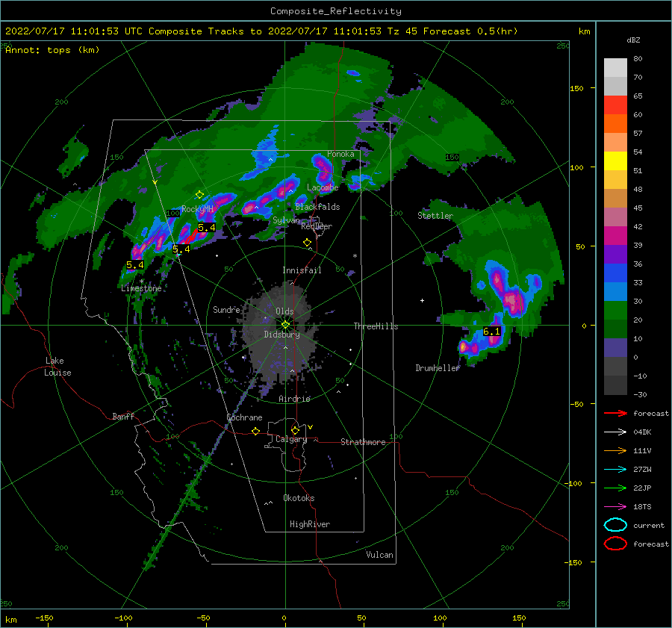Select the white 04DK track arrow
672x628 pixels.
coord(615,432)
